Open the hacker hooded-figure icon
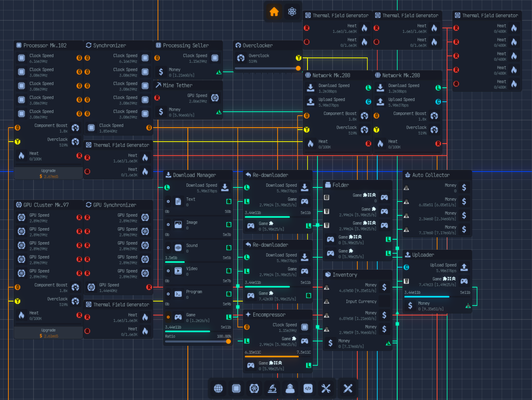Screen dimensions: 532x400 290,388
